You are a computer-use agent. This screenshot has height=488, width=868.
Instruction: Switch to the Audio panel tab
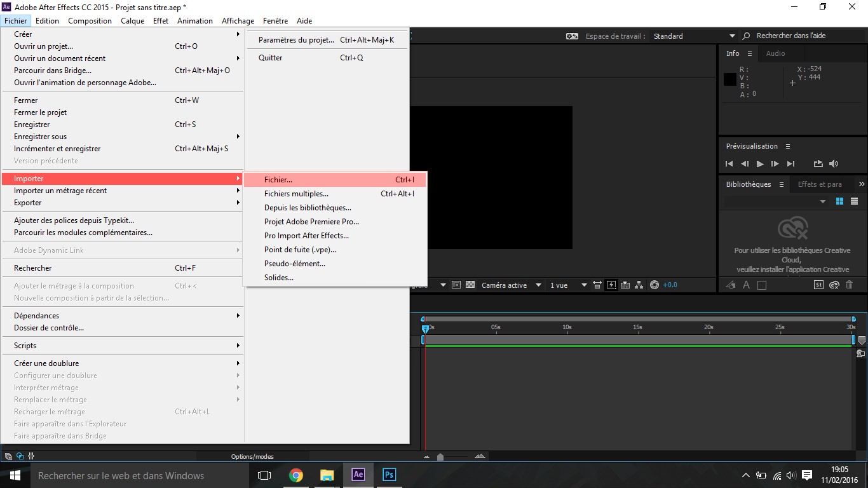click(x=775, y=53)
